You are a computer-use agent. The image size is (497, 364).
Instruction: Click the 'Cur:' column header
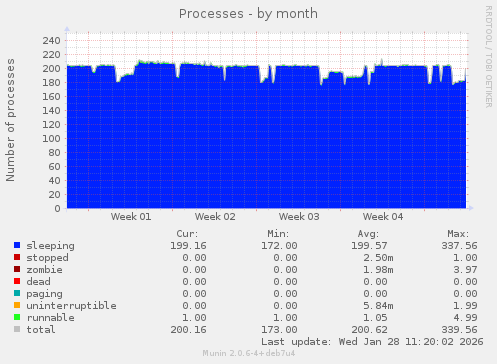(x=187, y=234)
